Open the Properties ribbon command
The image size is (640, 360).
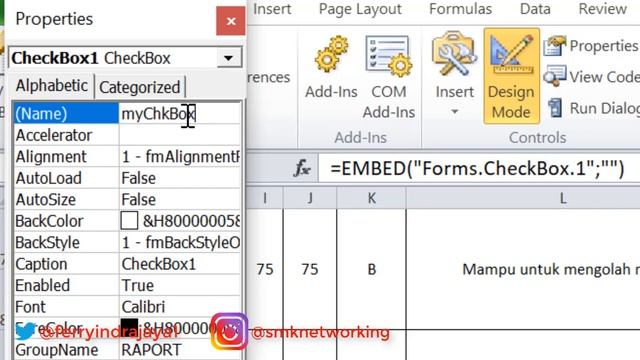coord(591,46)
